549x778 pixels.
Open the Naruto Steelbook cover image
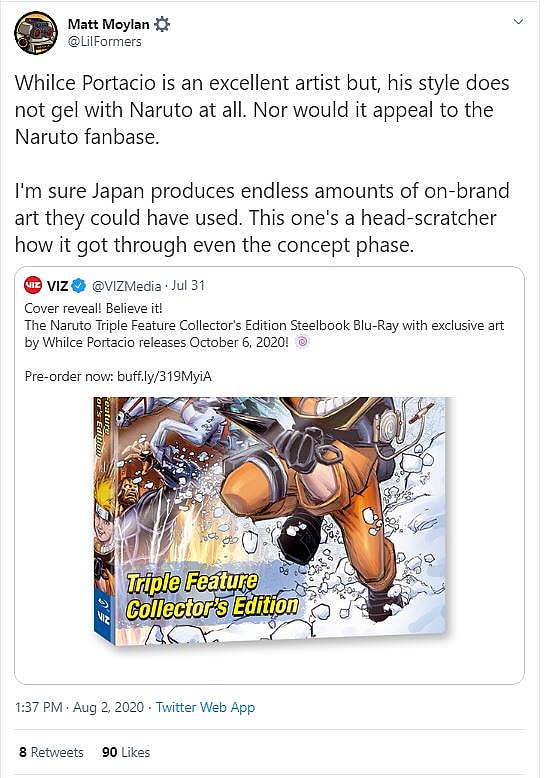tap(271, 521)
